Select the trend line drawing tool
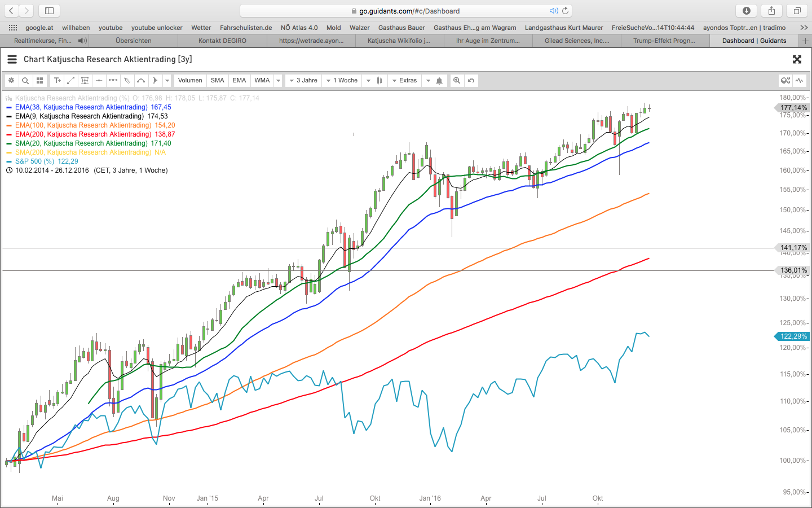 [x=71, y=81]
